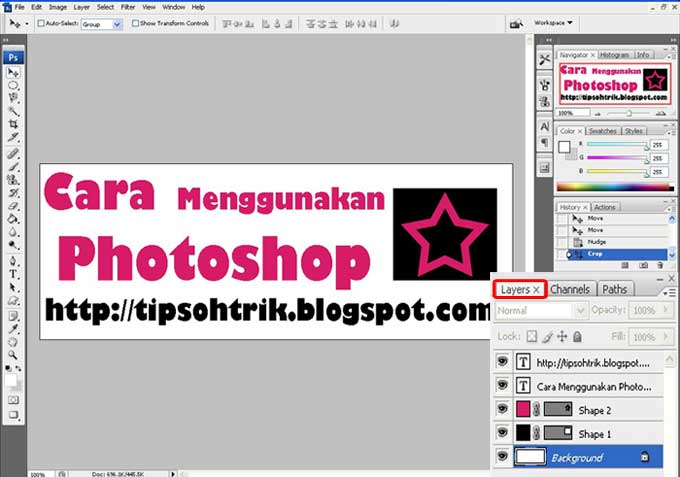Image resolution: width=680 pixels, height=477 pixels.
Task: Enable the Auto-Select checkbox
Action: 41,23
